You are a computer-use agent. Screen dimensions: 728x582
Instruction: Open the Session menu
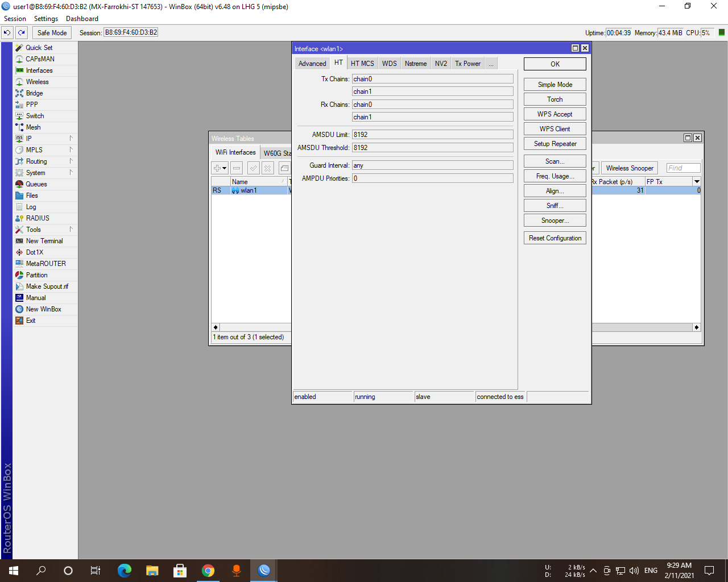[x=15, y=18]
